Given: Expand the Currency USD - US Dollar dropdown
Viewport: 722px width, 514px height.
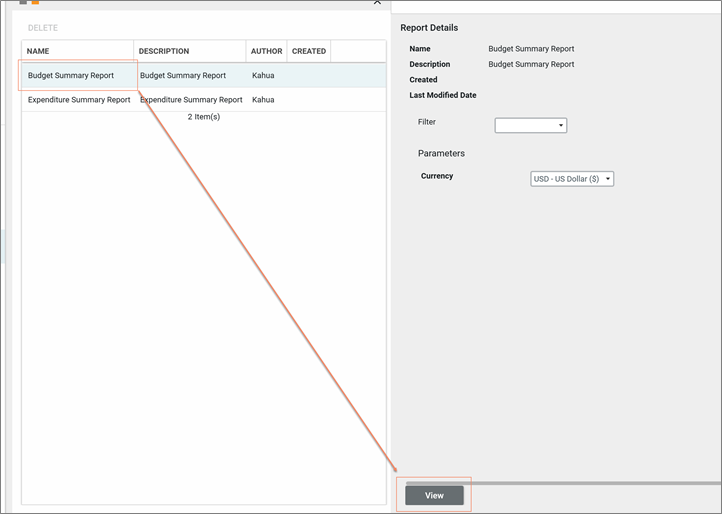Looking at the screenshot, I should pyautogui.click(x=572, y=179).
